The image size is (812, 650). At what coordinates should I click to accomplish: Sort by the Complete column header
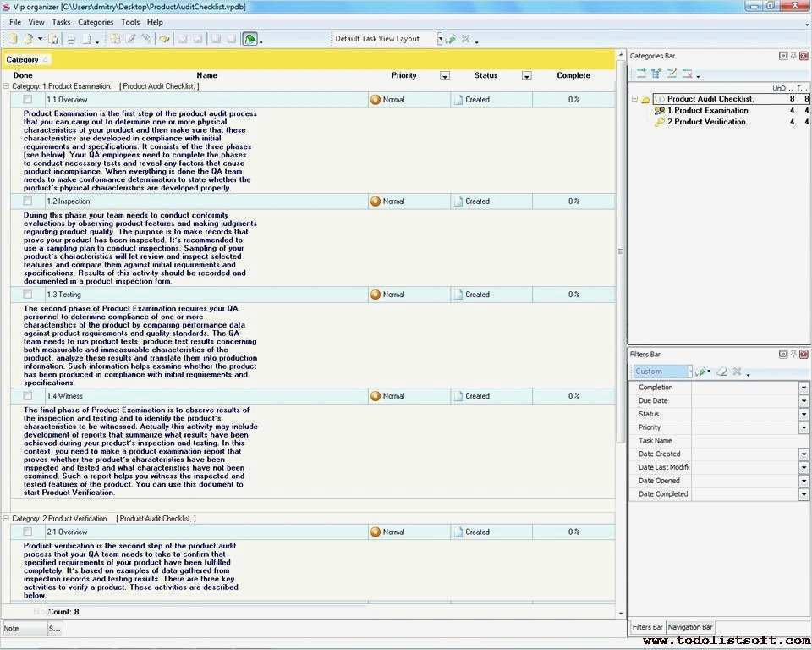coord(573,75)
